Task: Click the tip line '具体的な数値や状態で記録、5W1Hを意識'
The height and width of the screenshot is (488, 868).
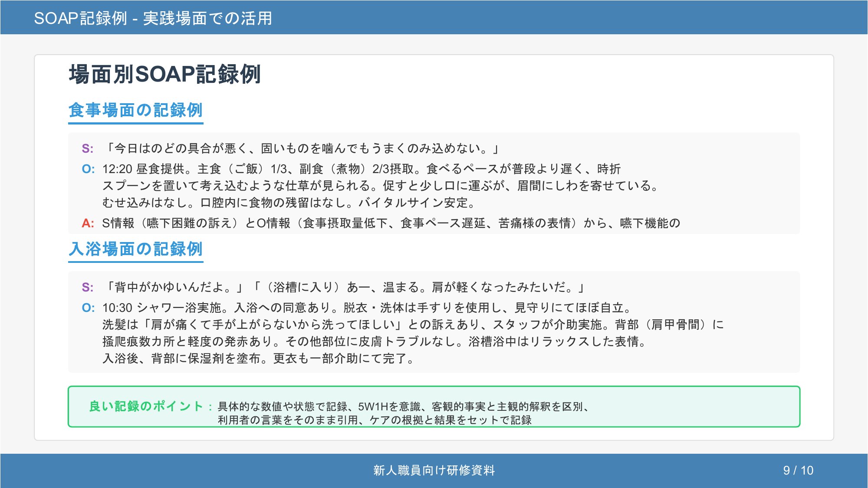Action: click(x=404, y=407)
